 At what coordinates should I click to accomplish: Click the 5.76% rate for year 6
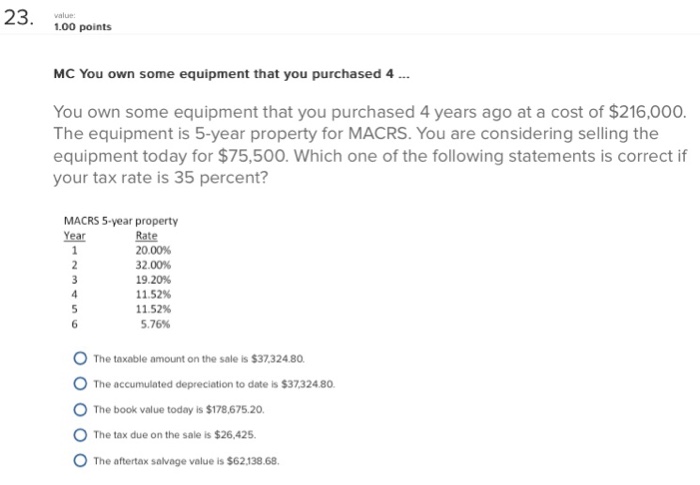(x=155, y=324)
